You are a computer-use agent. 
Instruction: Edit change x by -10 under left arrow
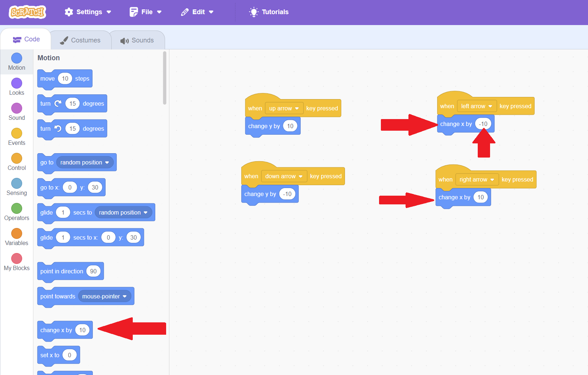[483, 124]
